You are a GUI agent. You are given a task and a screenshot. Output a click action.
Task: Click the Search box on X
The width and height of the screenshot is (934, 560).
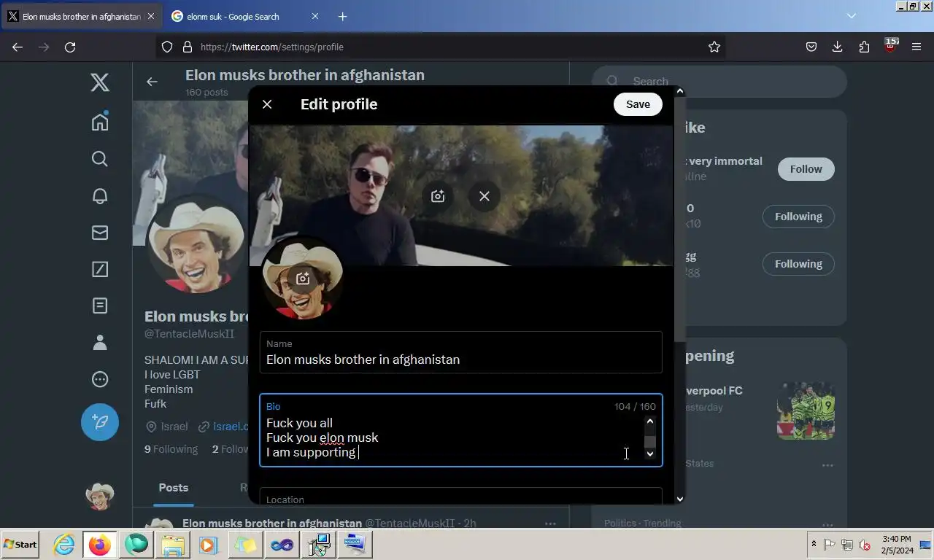pos(719,82)
